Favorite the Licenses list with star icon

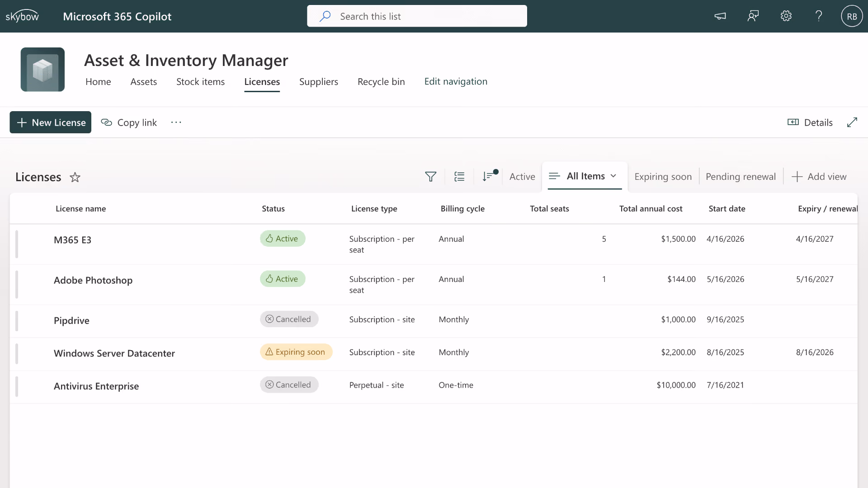point(75,177)
